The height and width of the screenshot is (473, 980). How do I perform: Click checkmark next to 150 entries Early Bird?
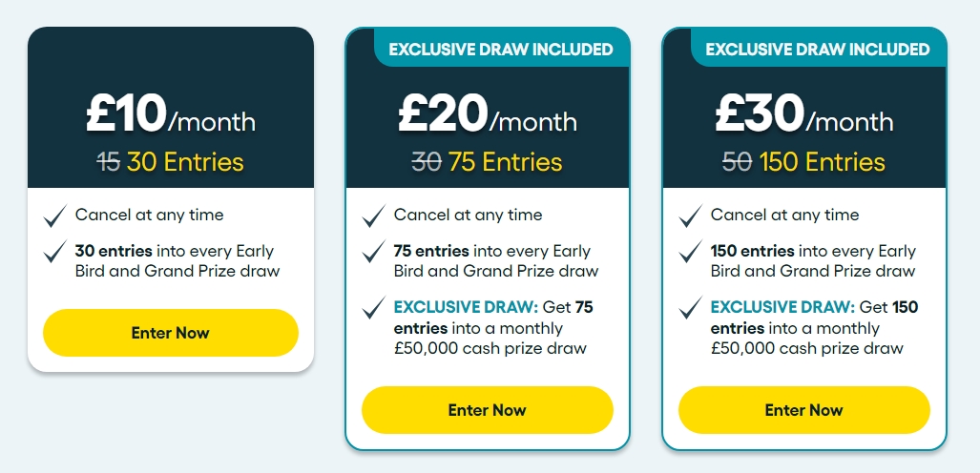point(690,253)
